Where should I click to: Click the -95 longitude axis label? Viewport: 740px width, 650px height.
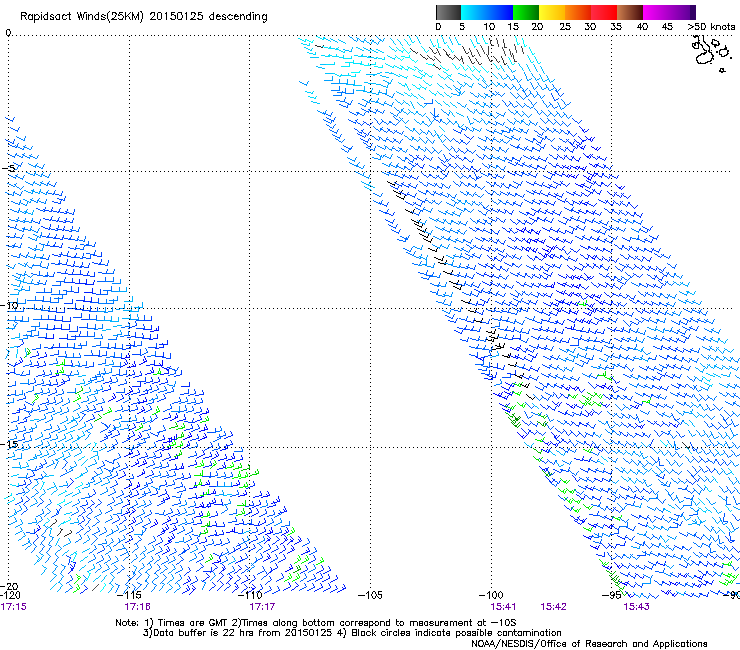(612, 595)
